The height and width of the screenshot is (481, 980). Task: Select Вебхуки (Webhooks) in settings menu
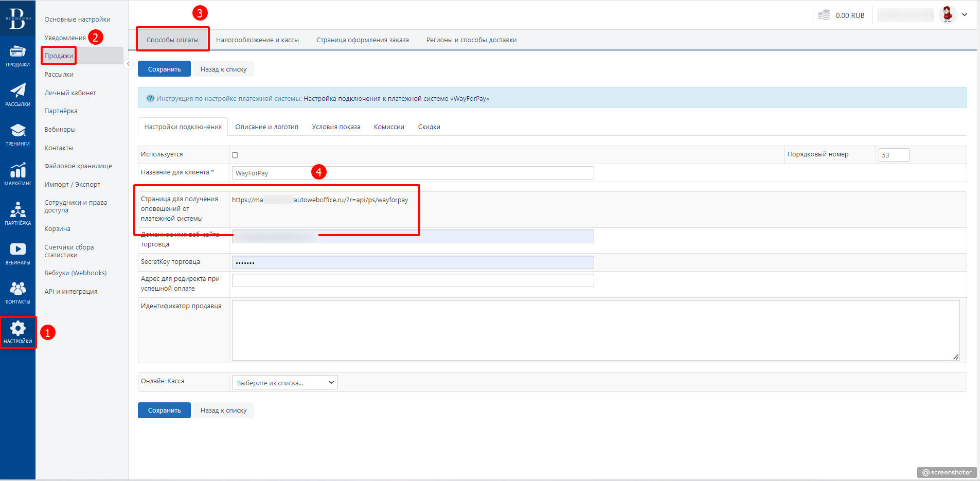tap(75, 273)
